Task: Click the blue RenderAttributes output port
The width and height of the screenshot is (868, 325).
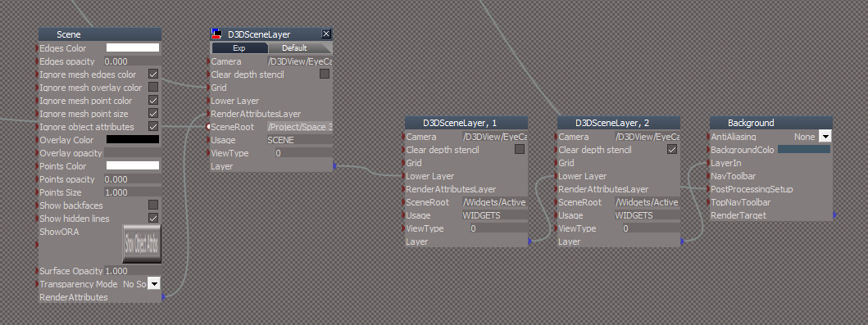Action: [x=163, y=297]
